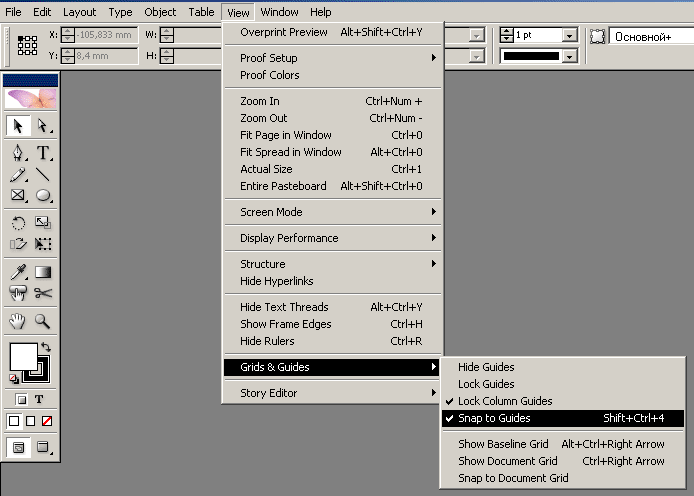Screen dimensions: 694x496
Task: Apply None button with red slash
Action: click(x=47, y=421)
